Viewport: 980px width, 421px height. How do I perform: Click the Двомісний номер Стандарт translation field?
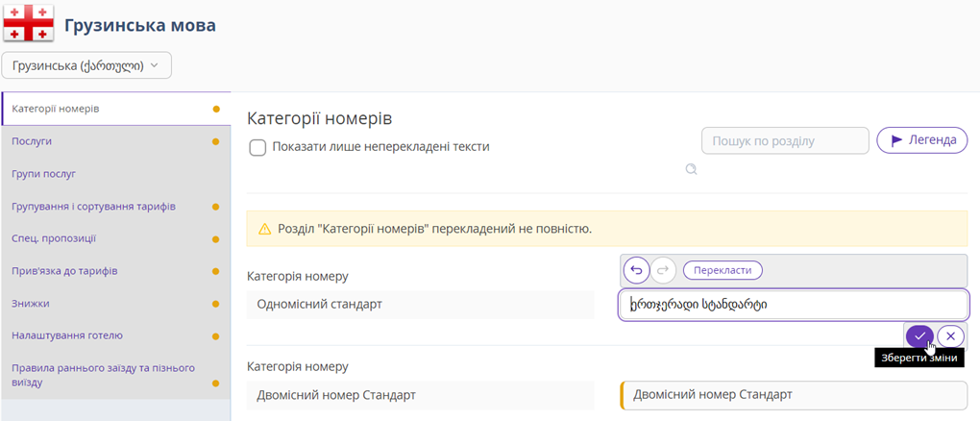[793, 395]
